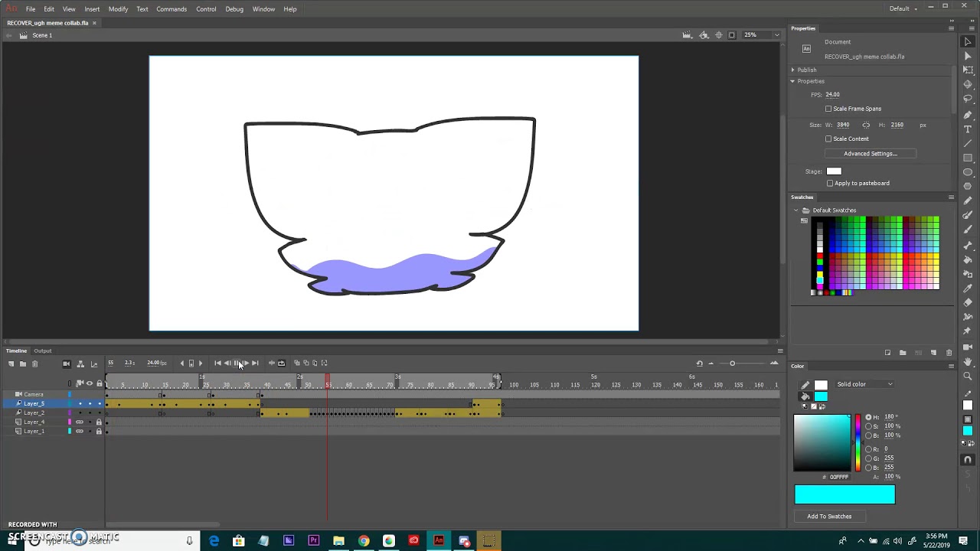Go to the last frame

[x=255, y=364]
